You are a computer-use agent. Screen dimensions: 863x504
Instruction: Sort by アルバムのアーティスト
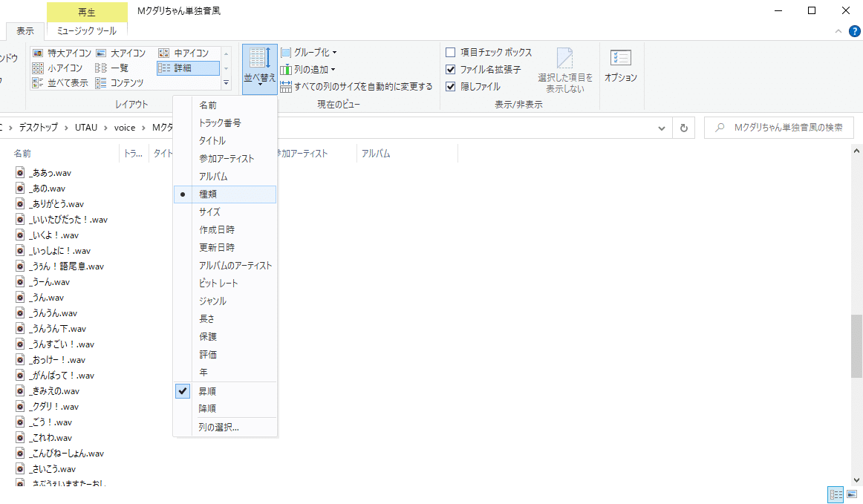(225, 265)
